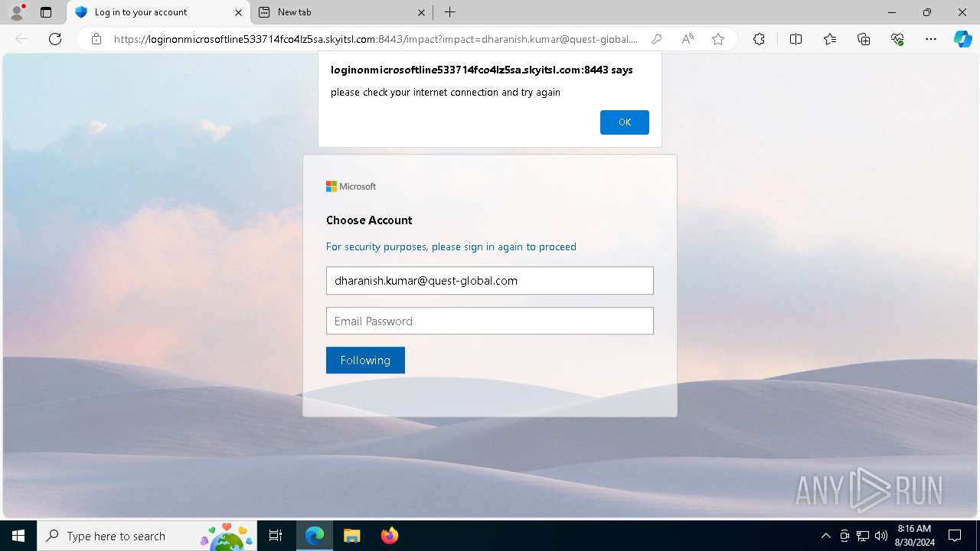Add page to favorites star

coord(718,39)
